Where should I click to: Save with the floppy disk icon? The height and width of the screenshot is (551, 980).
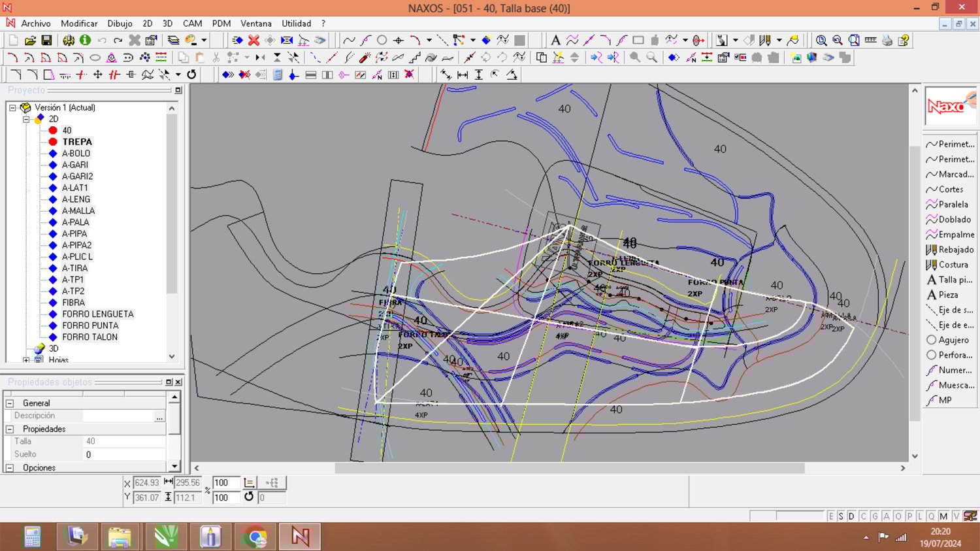(46, 40)
